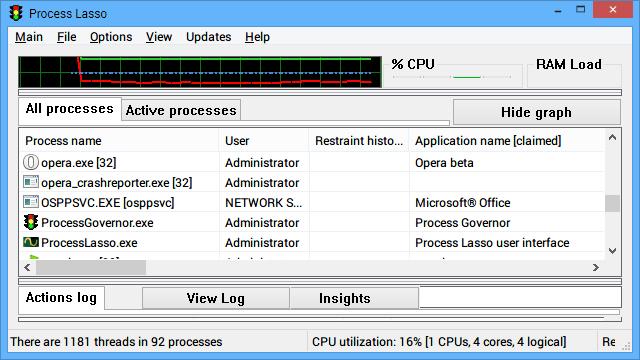
Task: Select the opera_crashreporter.exe row icon
Action: coord(31,182)
